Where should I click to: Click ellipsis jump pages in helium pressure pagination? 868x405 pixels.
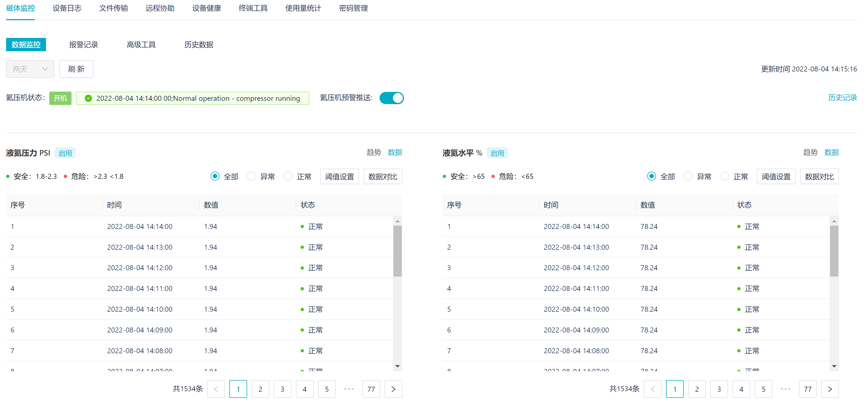coord(349,389)
